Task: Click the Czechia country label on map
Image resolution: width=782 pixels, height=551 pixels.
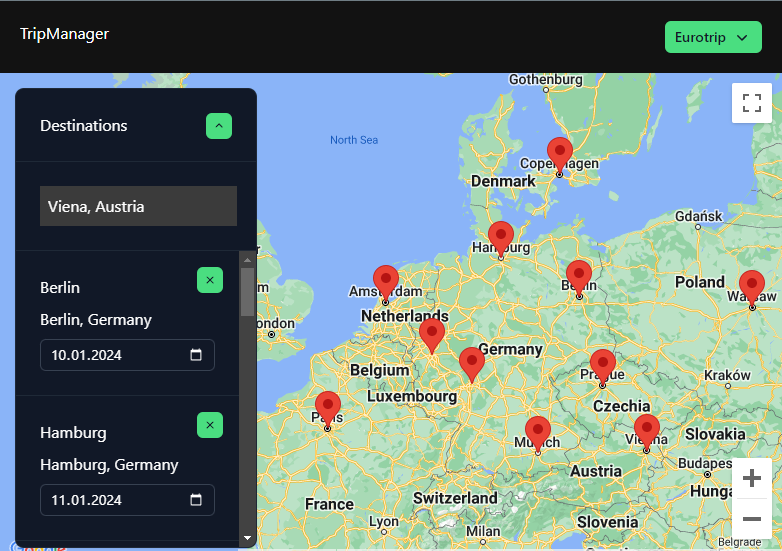Action: (x=621, y=406)
